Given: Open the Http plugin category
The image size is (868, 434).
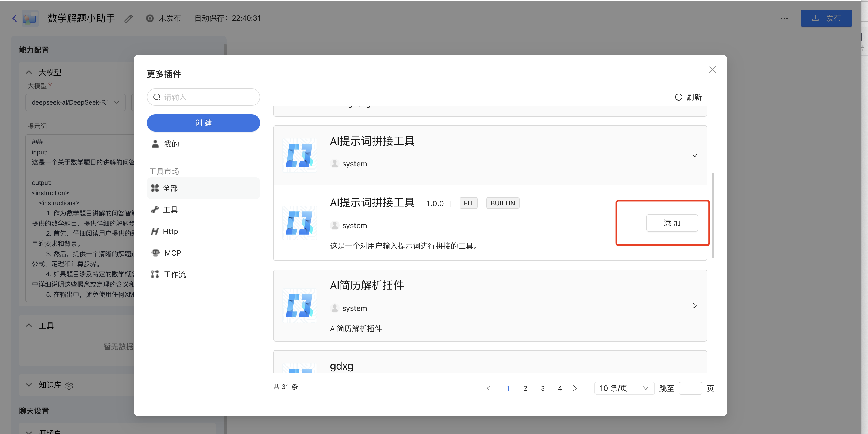Looking at the screenshot, I should pos(170,231).
